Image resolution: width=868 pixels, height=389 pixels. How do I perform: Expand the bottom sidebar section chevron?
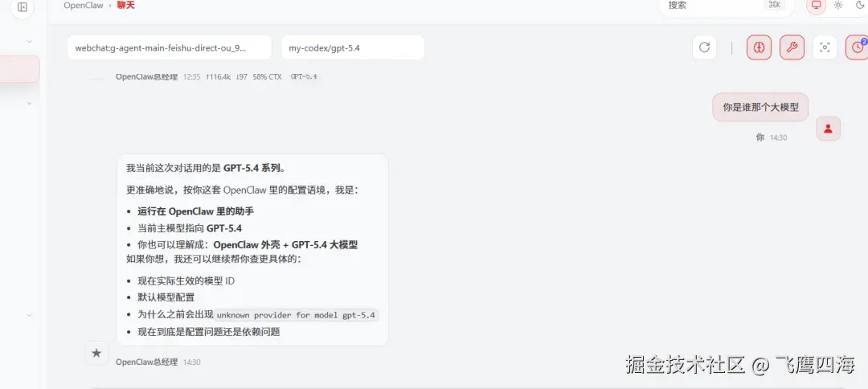(x=30, y=315)
